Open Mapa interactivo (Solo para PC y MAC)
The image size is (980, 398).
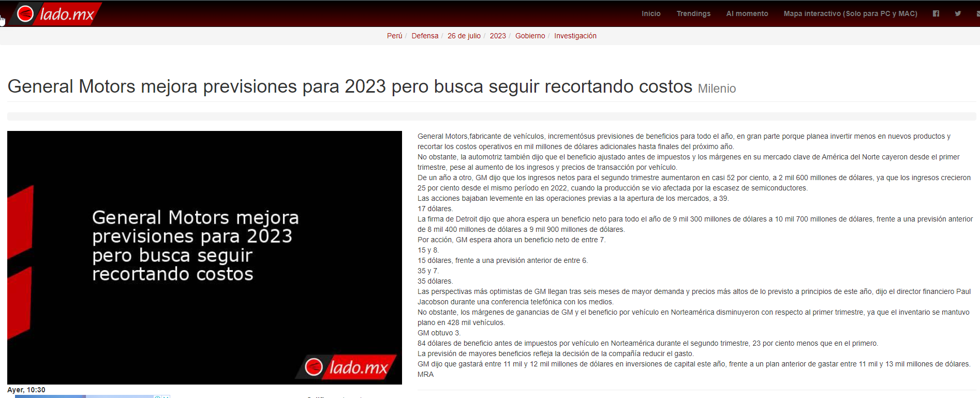coord(850,13)
